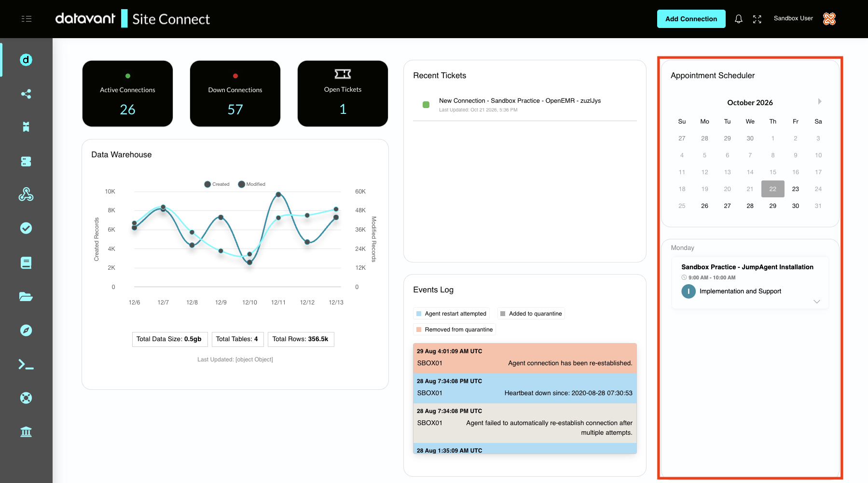Toggle Removed from quarantine filter
Viewport: 868px width, 483px height.
(x=454, y=330)
